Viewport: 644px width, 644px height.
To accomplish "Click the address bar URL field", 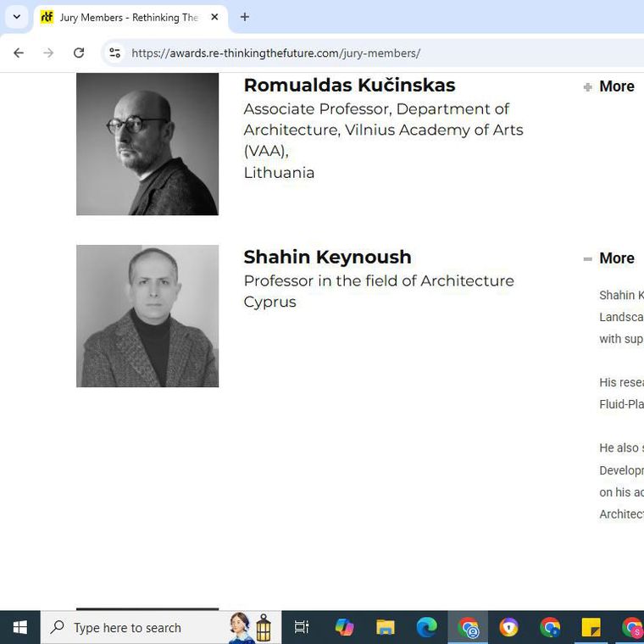I will click(x=339, y=53).
